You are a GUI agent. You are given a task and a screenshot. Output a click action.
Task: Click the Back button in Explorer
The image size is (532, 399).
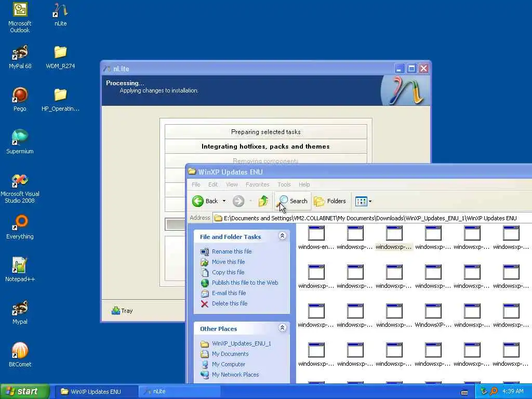[x=205, y=201]
